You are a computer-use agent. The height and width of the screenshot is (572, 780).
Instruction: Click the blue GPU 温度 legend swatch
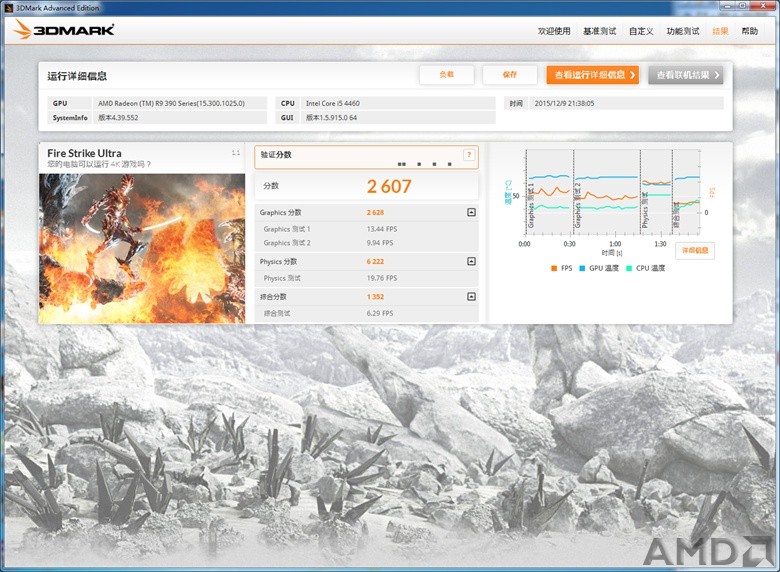(x=582, y=268)
